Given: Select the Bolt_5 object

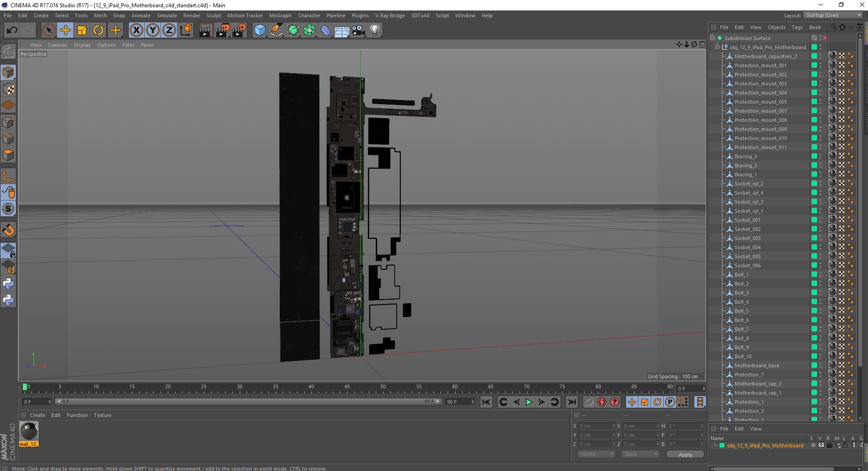Looking at the screenshot, I should coord(742,311).
